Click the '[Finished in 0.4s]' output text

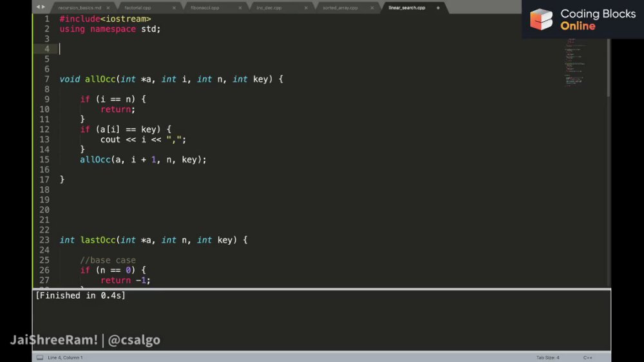pos(80,296)
